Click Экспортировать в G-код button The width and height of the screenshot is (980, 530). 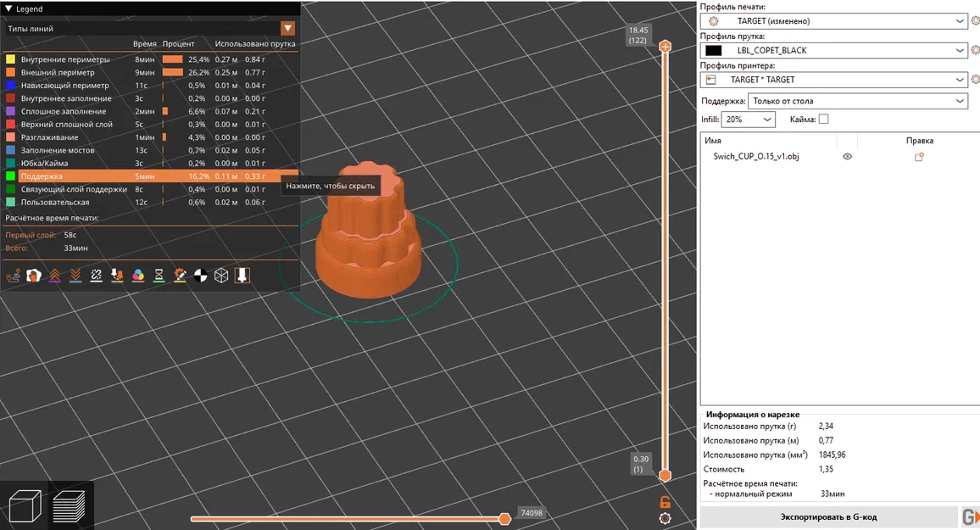coord(829,517)
